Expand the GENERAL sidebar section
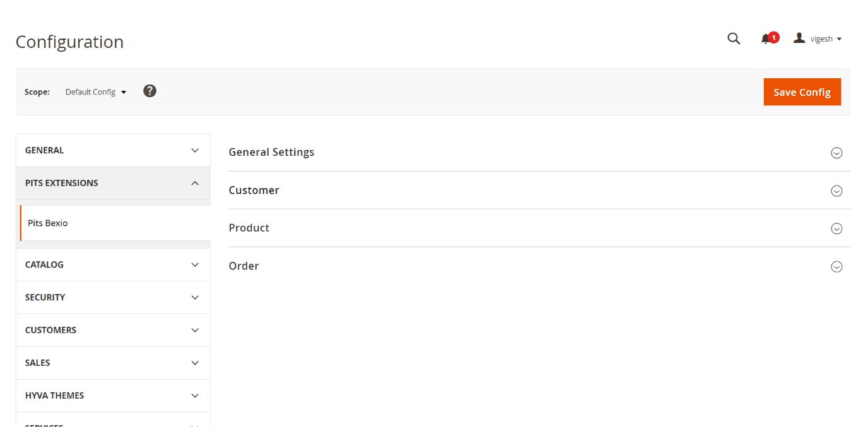This screenshot has width=868, height=427. click(113, 150)
